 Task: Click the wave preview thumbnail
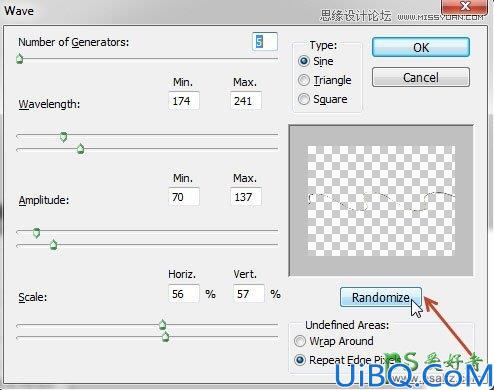[381, 200]
